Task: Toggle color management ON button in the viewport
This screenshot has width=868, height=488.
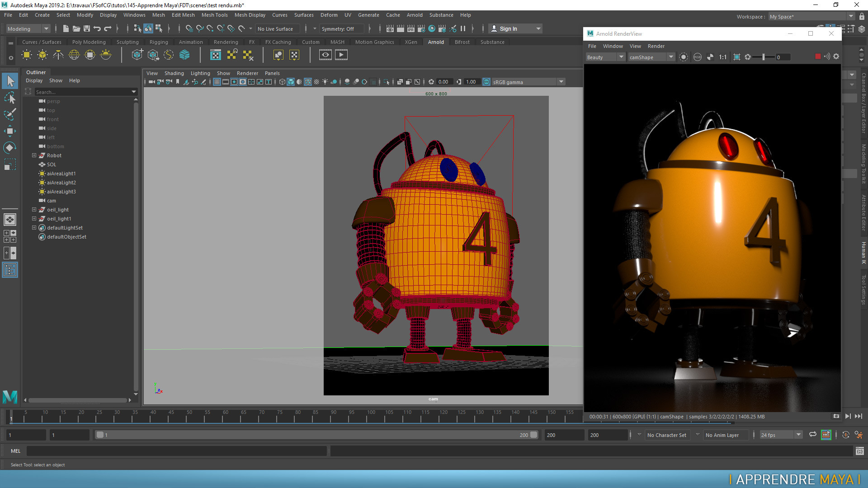Action: [486, 82]
